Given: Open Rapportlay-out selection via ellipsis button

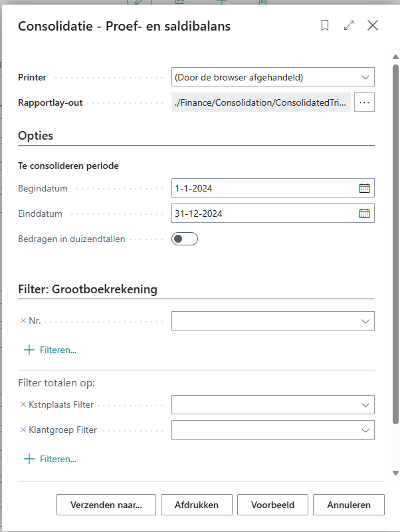Looking at the screenshot, I should click(x=364, y=102).
